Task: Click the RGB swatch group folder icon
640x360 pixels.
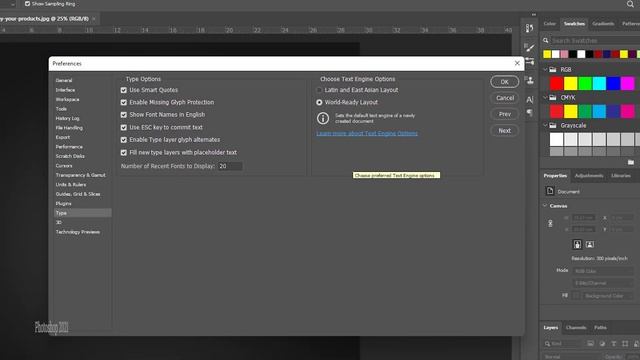Action: pos(553,70)
